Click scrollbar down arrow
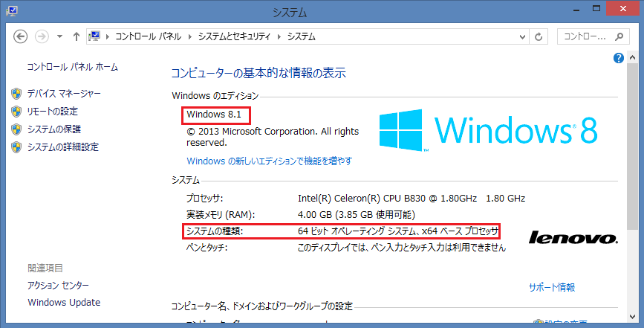The image size is (644, 328). point(633,317)
